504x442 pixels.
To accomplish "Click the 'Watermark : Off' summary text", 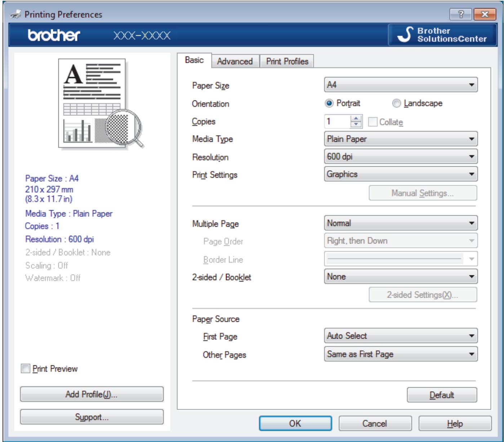I will tap(53, 278).
